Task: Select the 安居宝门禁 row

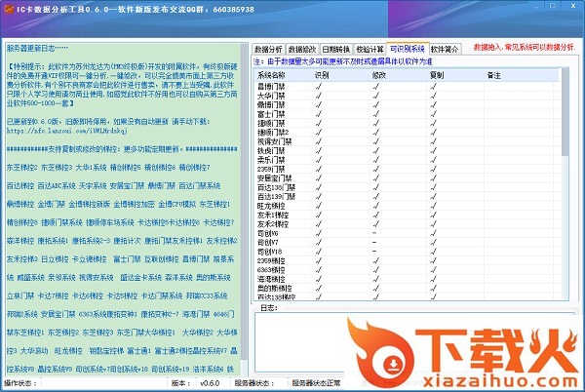Action: click(407, 177)
